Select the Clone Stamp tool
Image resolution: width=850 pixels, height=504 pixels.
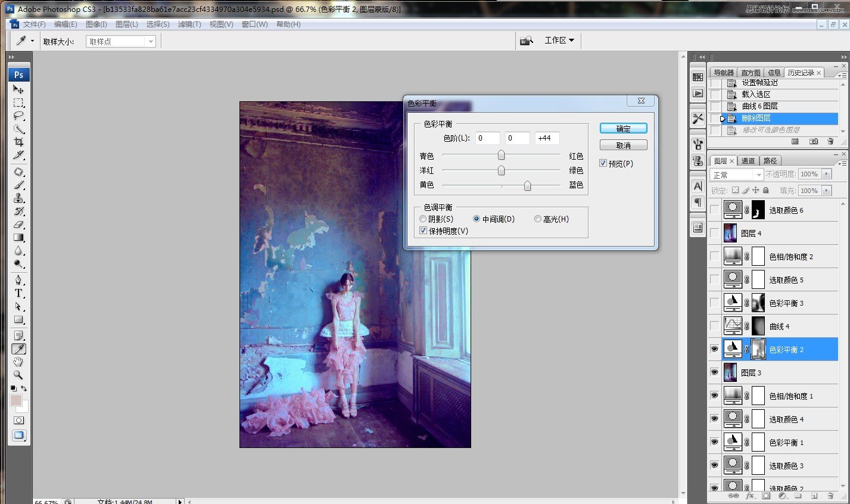tap(18, 198)
